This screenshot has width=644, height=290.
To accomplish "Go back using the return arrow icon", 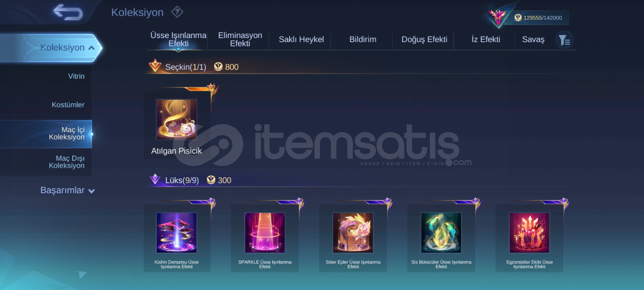I will tap(68, 12).
